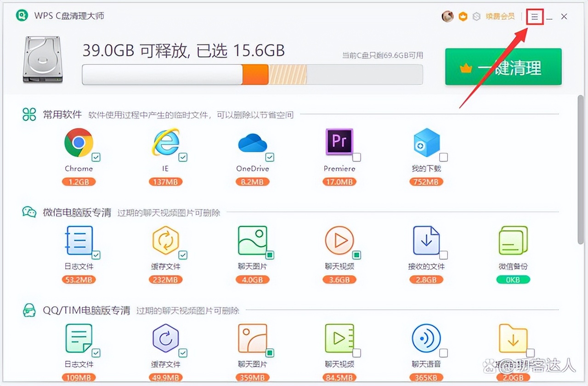Toggle the WeChat 日志文件 checkbox
The height and width of the screenshot is (386, 588).
point(96,255)
